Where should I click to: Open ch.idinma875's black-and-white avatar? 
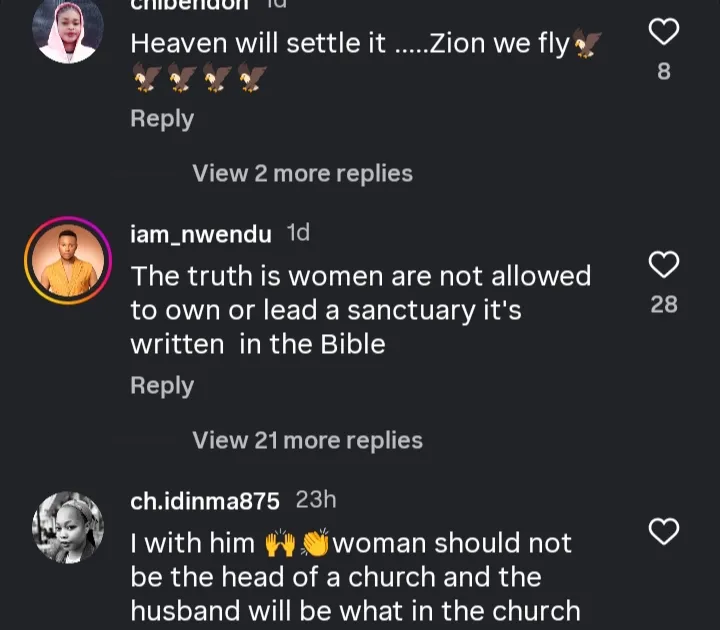click(x=68, y=527)
